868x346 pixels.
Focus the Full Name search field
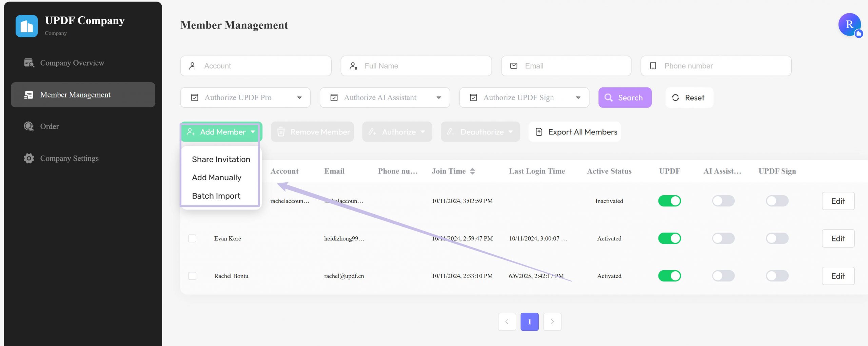click(416, 66)
